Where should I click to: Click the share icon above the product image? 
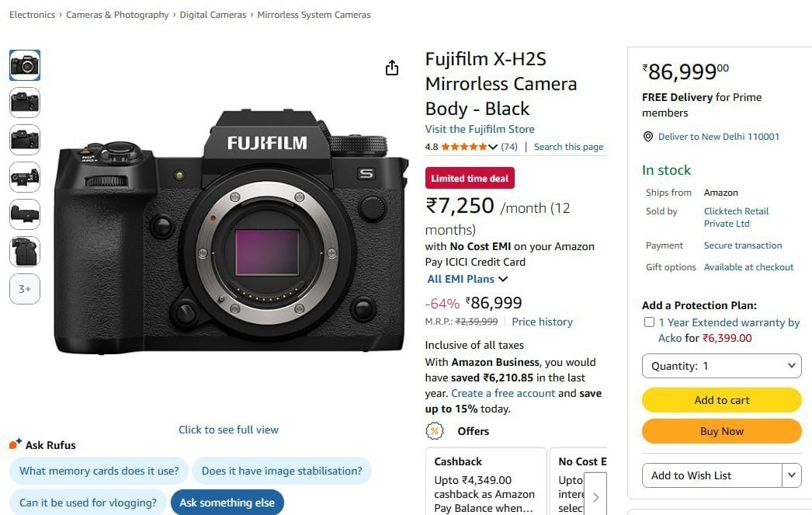pos(392,68)
